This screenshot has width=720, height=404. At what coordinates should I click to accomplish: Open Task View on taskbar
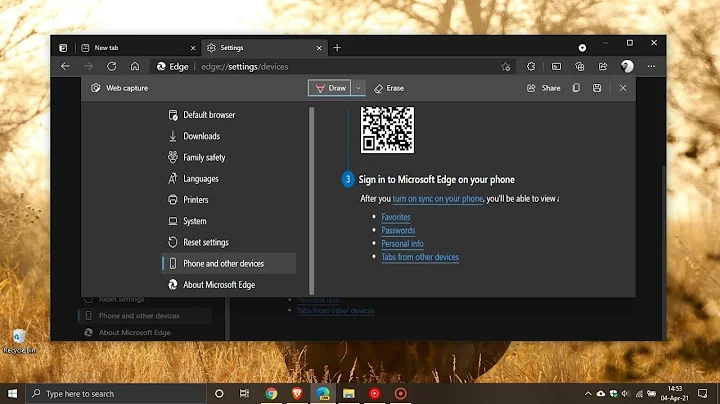point(244,393)
